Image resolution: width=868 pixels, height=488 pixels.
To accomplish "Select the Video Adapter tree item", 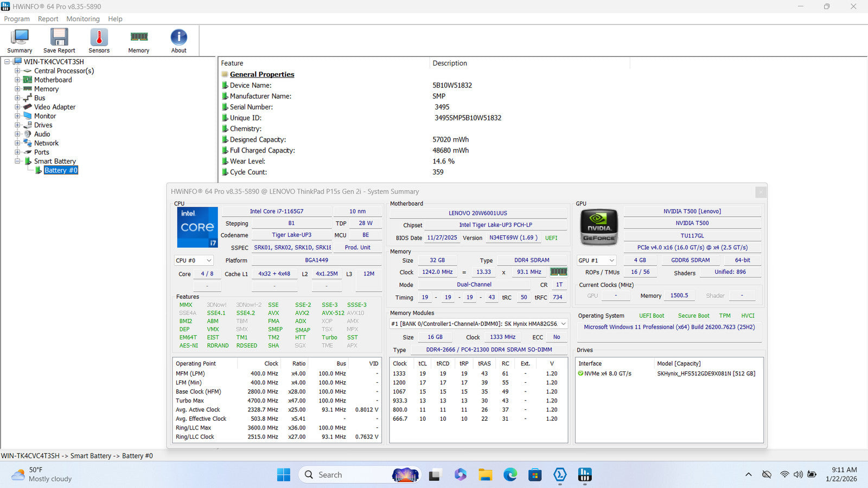I will click(x=55, y=107).
